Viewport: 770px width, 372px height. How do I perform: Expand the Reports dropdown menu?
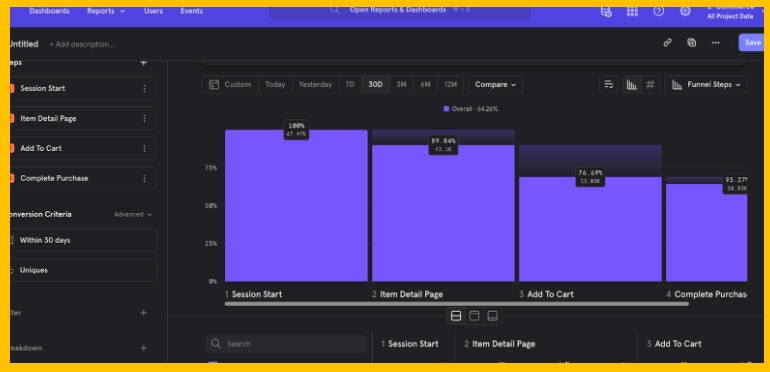pos(106,11)
